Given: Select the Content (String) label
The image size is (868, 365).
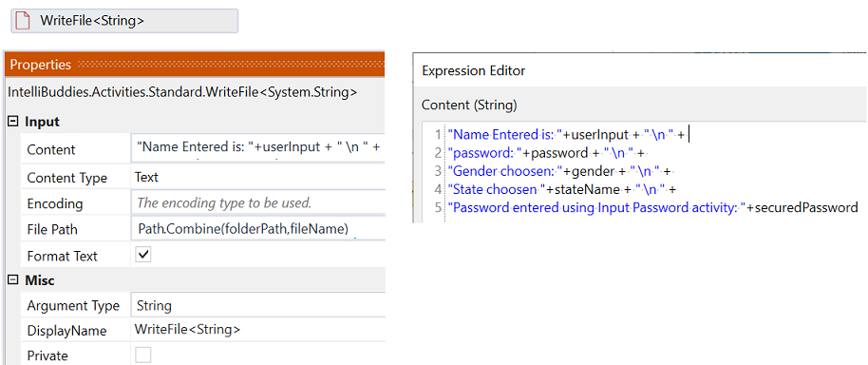Looking at the screenshot, I should (469, 105).
